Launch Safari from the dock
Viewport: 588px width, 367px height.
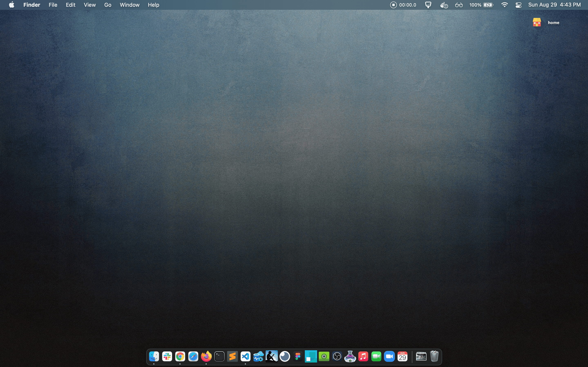(193, 356)
